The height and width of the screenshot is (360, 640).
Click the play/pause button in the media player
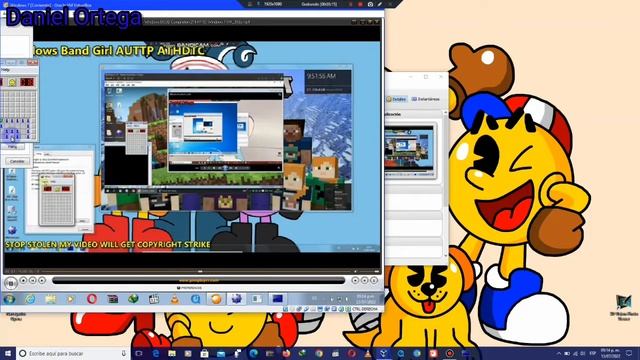coord(11,282)
